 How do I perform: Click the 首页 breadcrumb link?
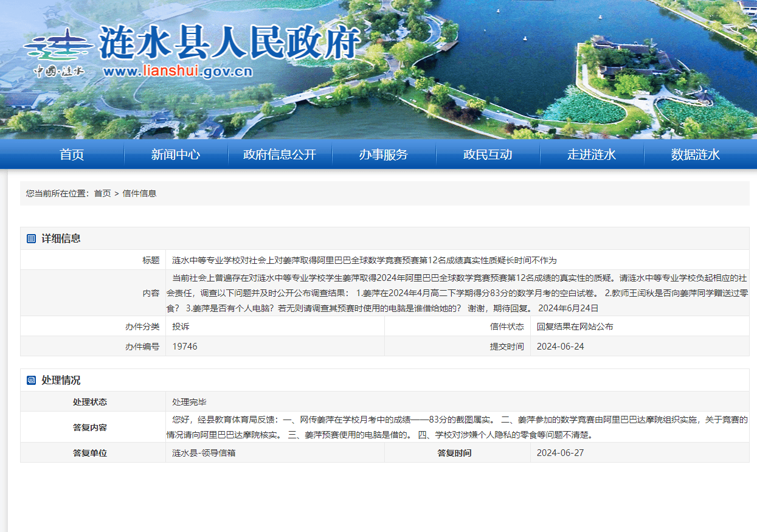(x=102, y=193)
